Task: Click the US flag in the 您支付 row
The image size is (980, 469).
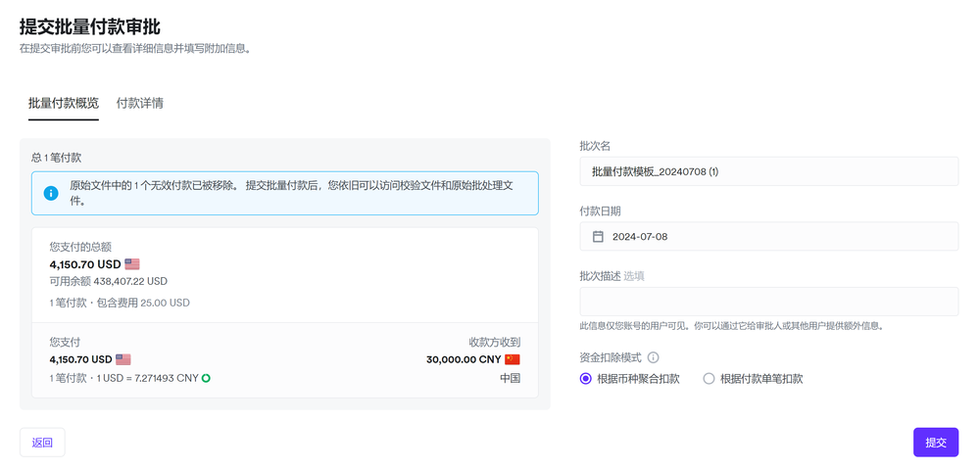Action: [x=123, y=359]
